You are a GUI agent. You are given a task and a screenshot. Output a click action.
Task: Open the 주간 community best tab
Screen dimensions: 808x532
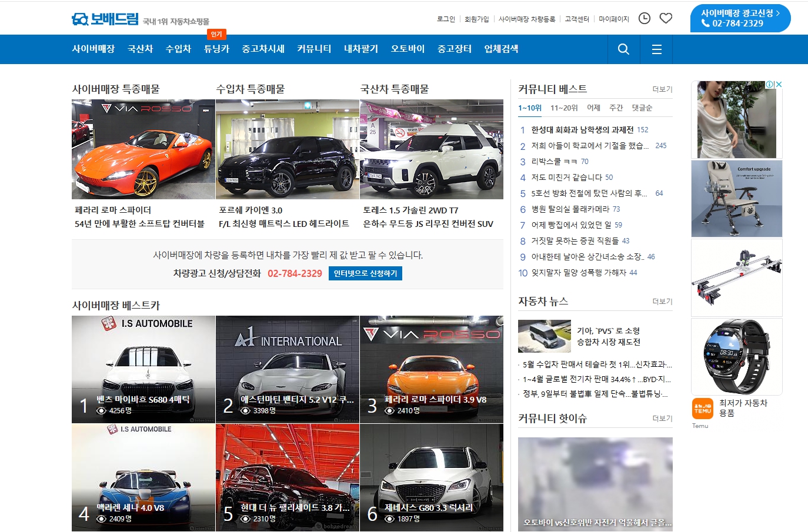click(616, 108)
